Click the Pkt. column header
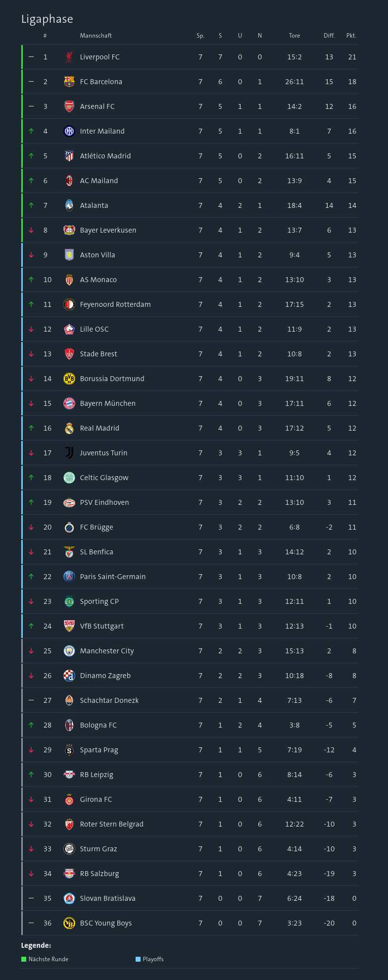Screen dimensions: 388x980 (x=351, y=36)
